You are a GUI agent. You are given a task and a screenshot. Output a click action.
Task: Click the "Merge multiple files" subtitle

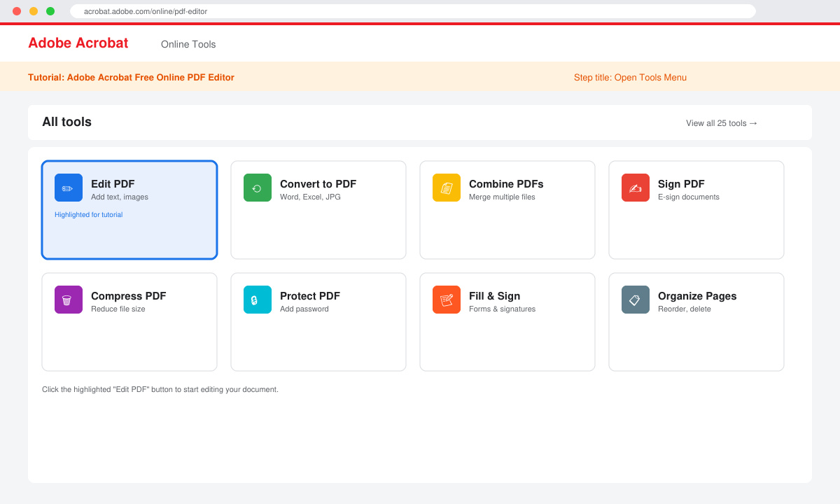click(x=502, y=197)
